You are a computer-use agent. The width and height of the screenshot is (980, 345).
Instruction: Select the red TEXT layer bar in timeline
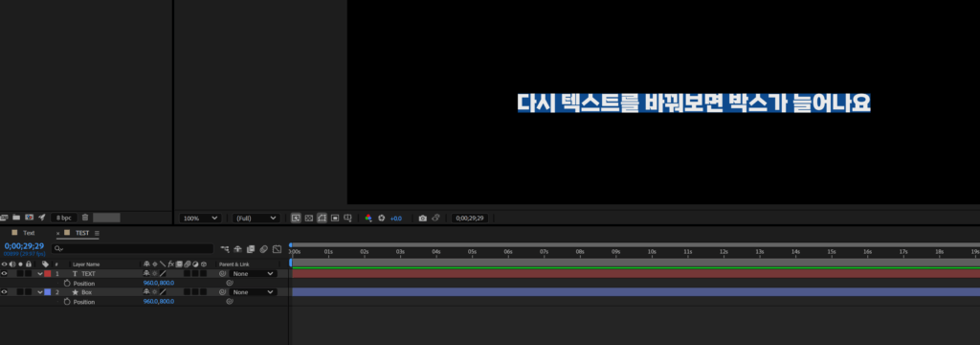pyautogui.click(x=635, y=274)
